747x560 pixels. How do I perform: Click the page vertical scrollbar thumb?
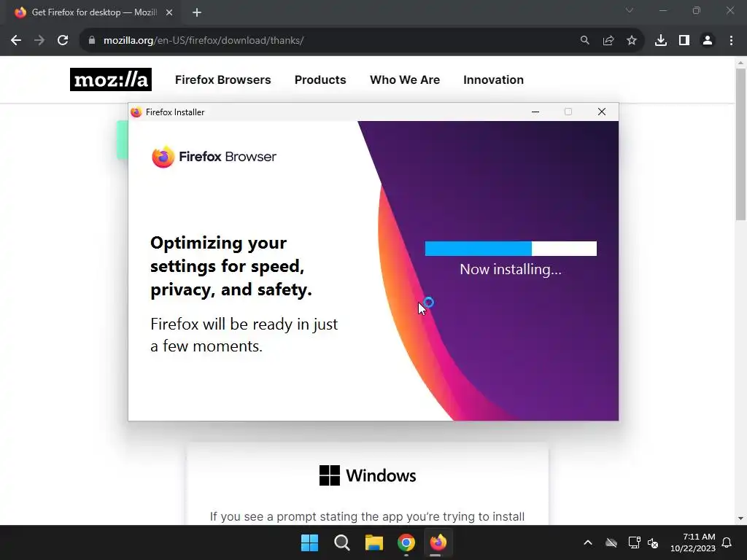click(740, 143)
